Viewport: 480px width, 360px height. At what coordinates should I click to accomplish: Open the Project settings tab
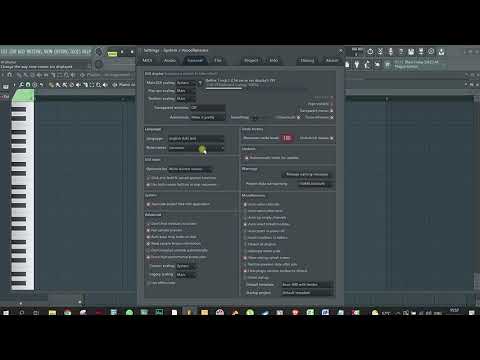pyautogui.click(x=251, y=60)
